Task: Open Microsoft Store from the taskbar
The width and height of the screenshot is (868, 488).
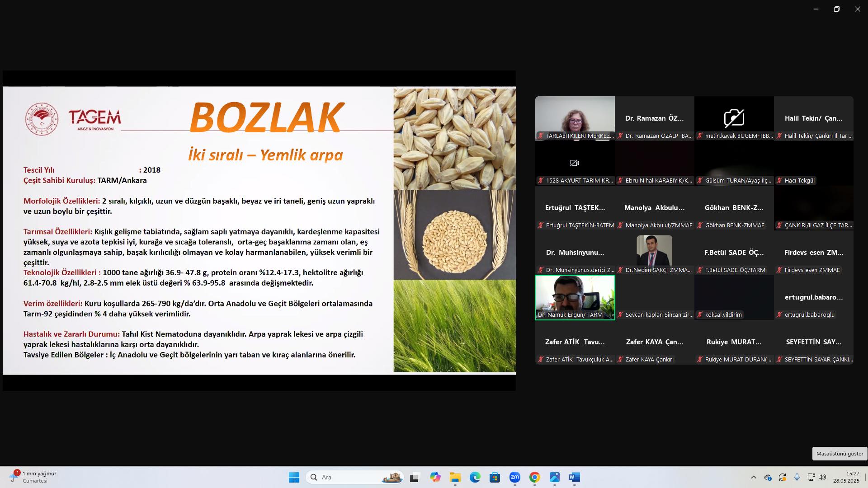Action: (x=495, y=477)
